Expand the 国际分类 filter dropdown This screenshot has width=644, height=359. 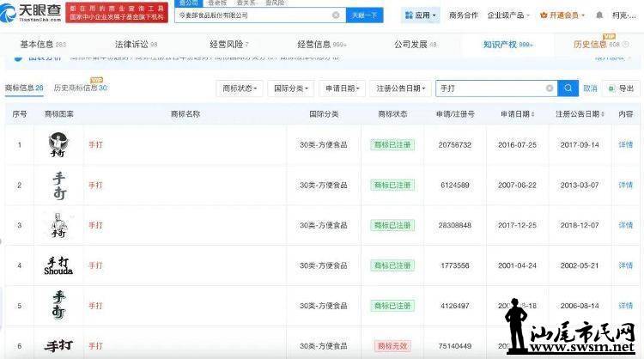click(x=292, y=88)
